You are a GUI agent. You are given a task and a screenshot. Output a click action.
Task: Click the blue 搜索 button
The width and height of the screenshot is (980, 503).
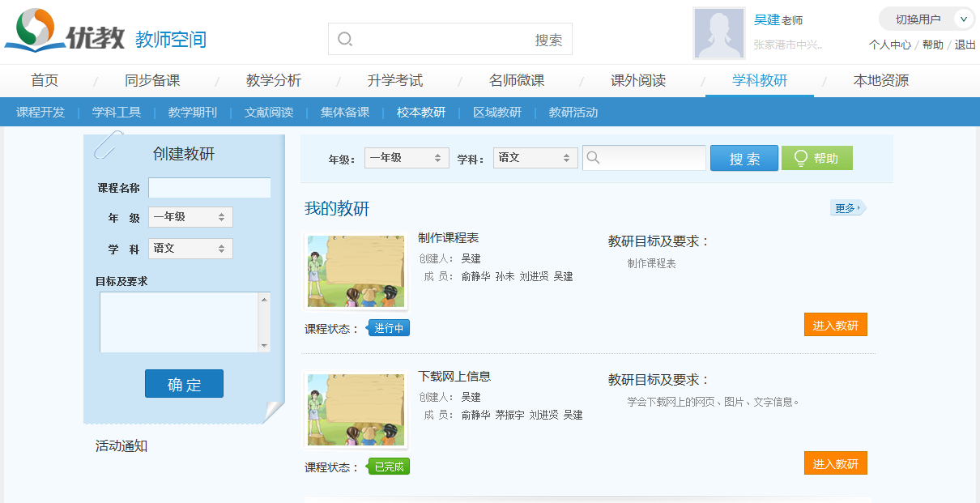pyautogui.click(x=744, y=159)
